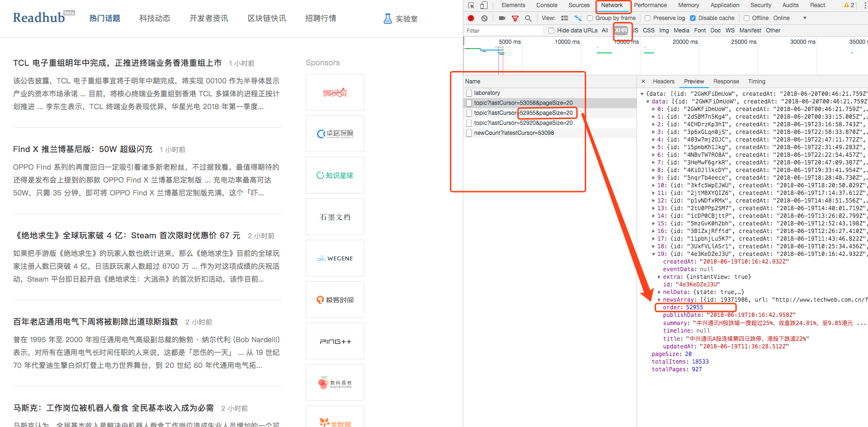Open 区块链快讯 navigation link
The width and height of the screenshot is (868, 427).
(x=267, y=19)
